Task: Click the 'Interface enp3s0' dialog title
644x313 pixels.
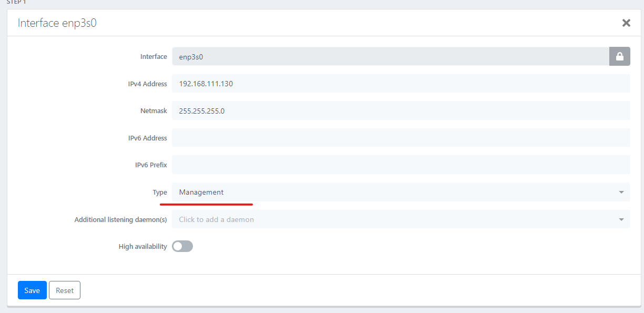Action: [57, 23]
